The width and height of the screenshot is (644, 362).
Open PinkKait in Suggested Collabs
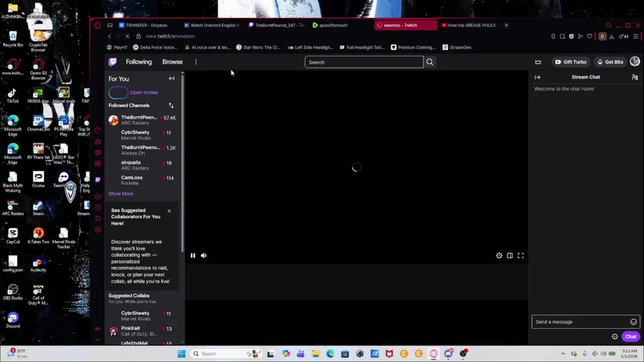coord(142,331)
